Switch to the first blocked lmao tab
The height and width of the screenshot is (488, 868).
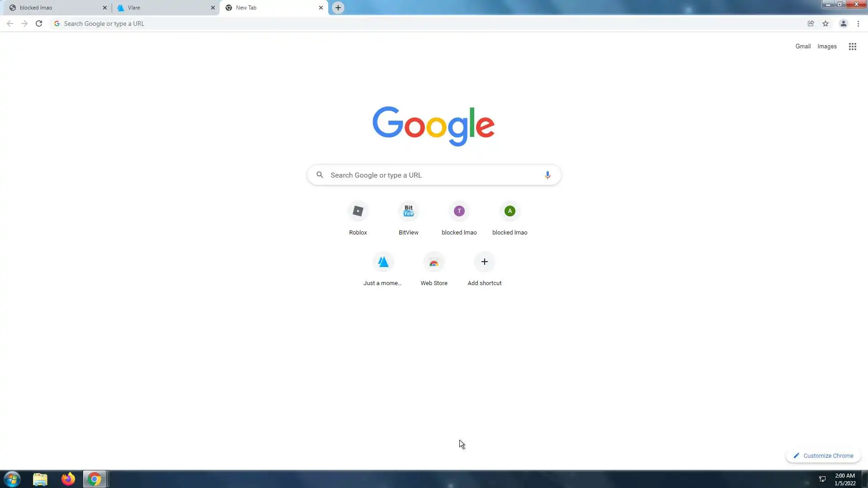pos(54,8)
